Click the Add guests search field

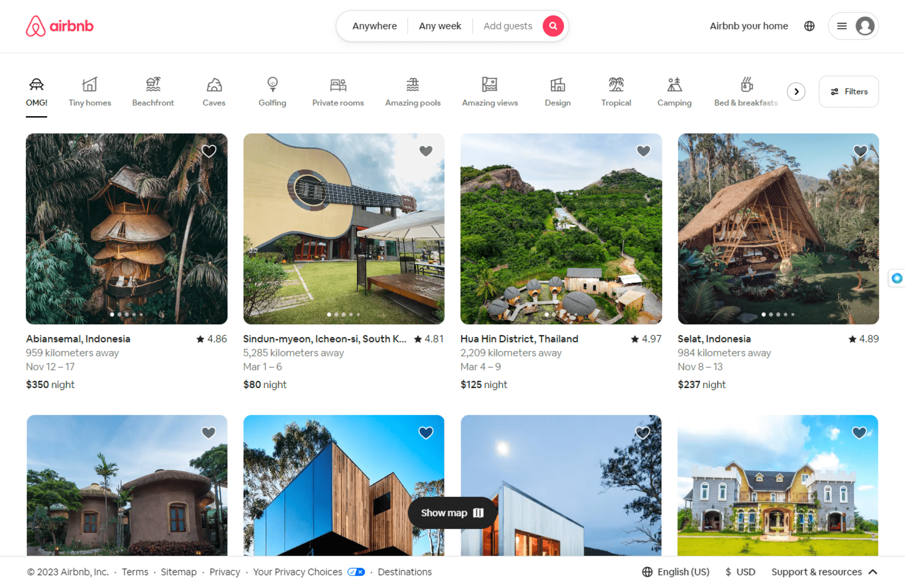pyautogui.click(x=507, y=26)
